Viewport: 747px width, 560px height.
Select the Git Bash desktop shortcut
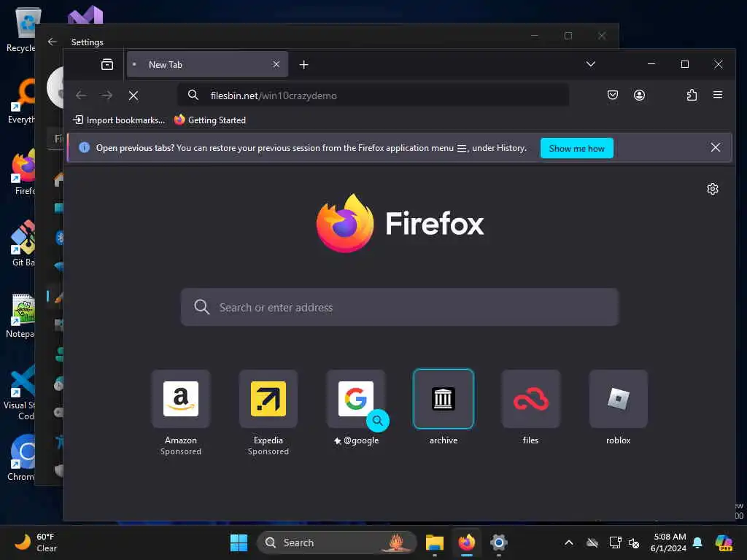(23, 244)
